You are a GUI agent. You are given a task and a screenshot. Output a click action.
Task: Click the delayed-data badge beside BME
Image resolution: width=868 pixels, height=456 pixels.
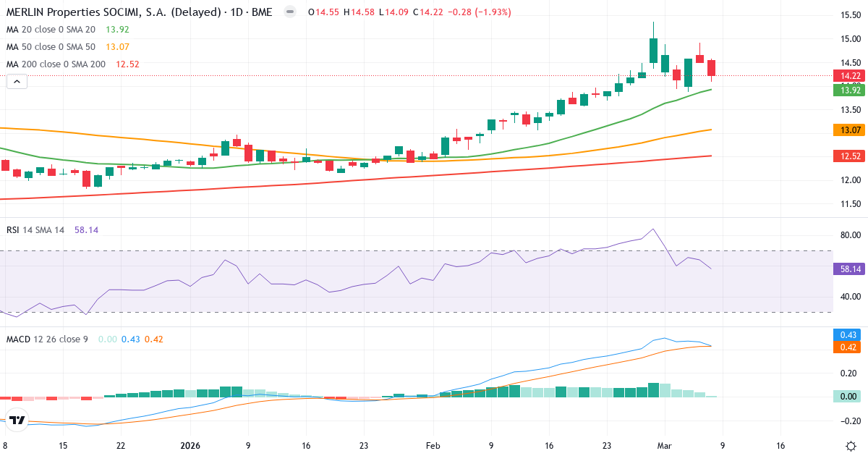[x=289, y=12]
